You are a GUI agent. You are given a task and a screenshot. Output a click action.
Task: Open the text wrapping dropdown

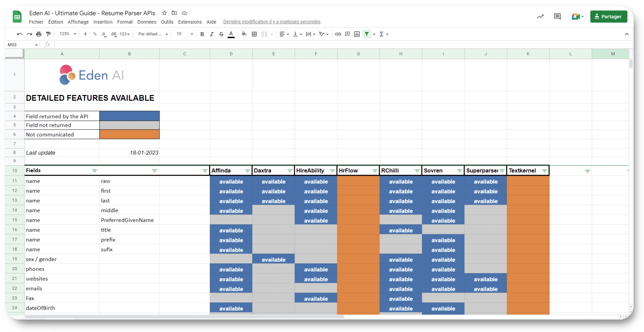click(x=310, y=34)
